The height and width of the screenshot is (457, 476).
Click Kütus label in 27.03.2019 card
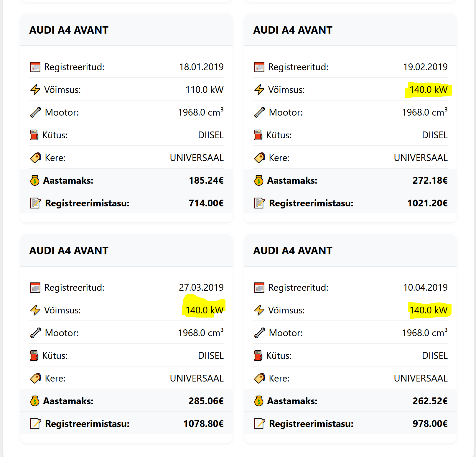point(55,356)
